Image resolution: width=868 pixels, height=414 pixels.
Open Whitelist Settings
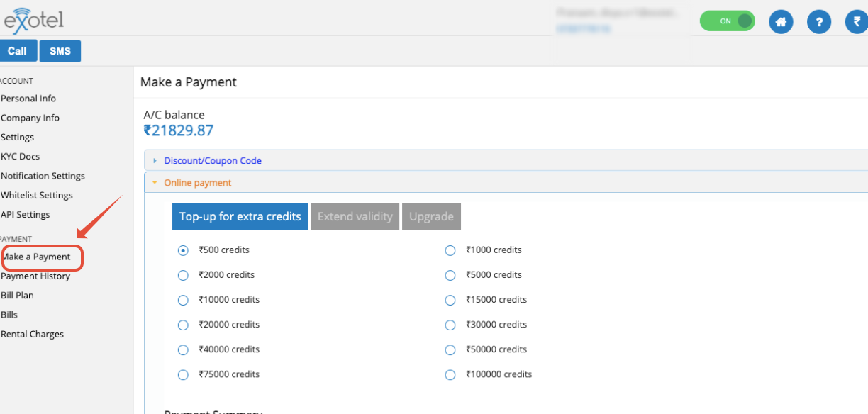coord(37,195)
